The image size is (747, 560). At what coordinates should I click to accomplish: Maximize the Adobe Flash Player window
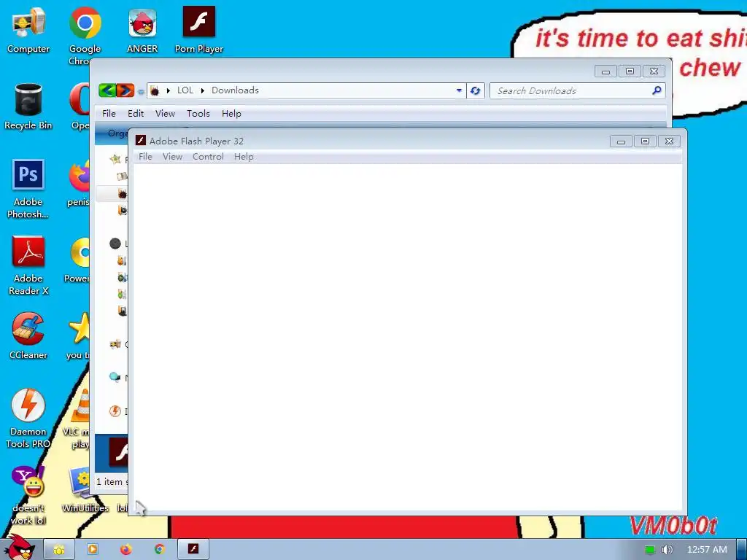tap(645, 141)
